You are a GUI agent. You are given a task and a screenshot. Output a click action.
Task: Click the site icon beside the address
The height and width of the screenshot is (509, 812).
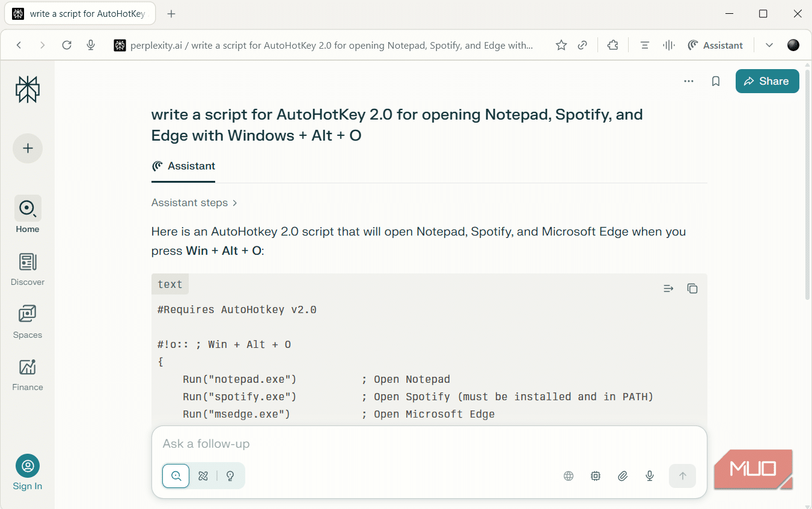[120, 45]
